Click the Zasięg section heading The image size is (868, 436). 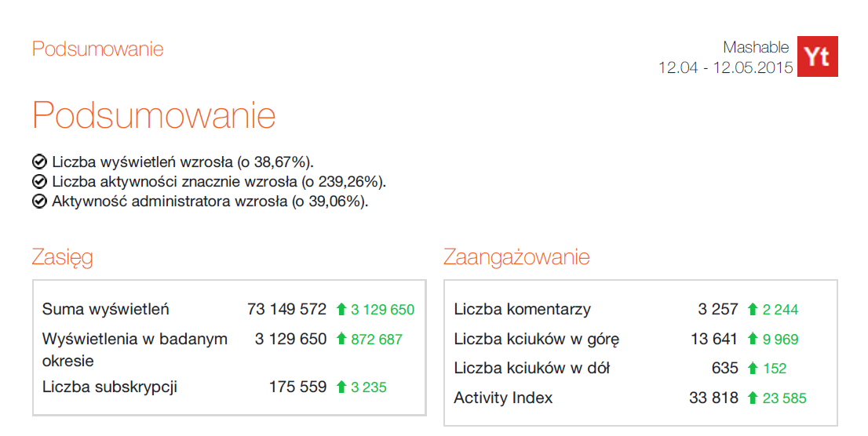click(x=63, y=256)
